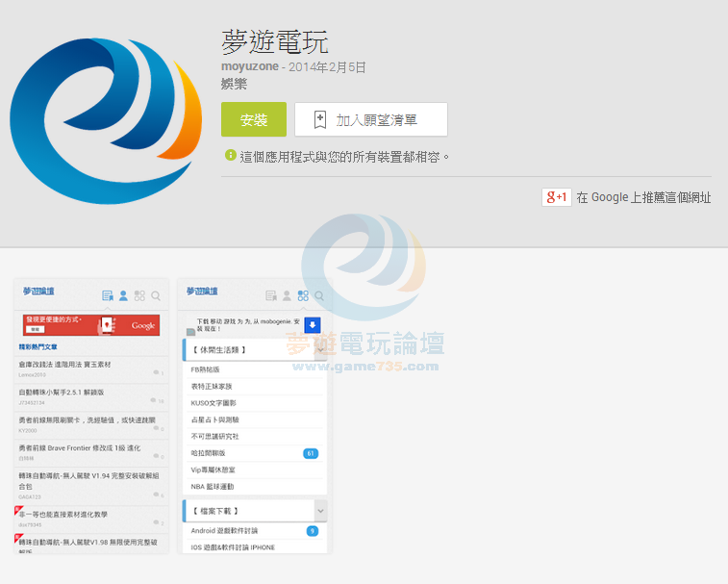The height and width of the screenshot is (584, 728).
Task: Click the article list icon in first screenshot
Action: pyautogui.click(x=108, y=295)
